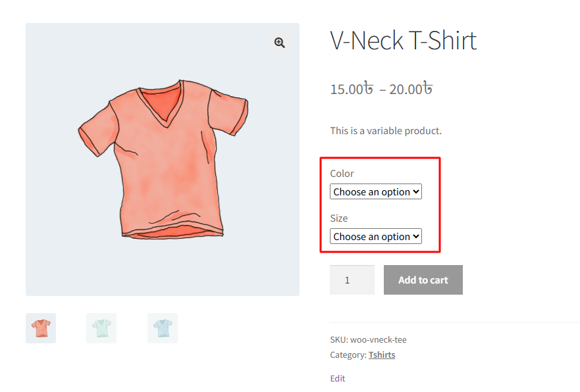
Task: Click the 15.00 minimum price text
Action: tap(352, 89)
